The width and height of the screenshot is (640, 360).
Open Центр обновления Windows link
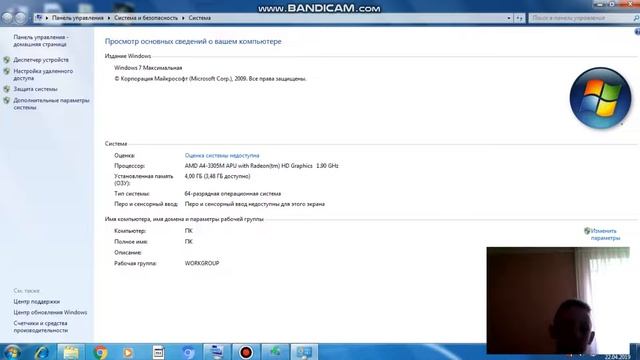point(50,312)
